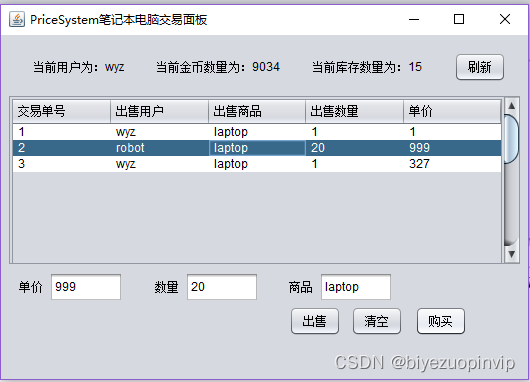Select order number 3 cell
This screenshot has height=382, width=530.
62,164
